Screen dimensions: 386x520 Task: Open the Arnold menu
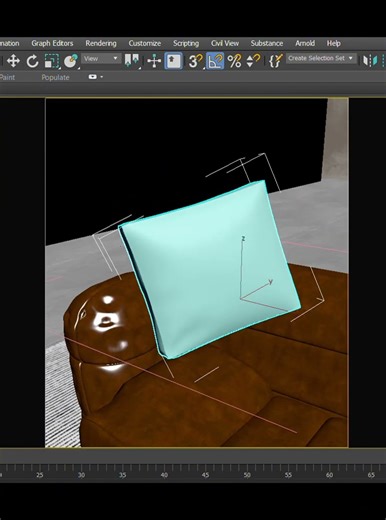pyautogui.click(x=305, y=43)
